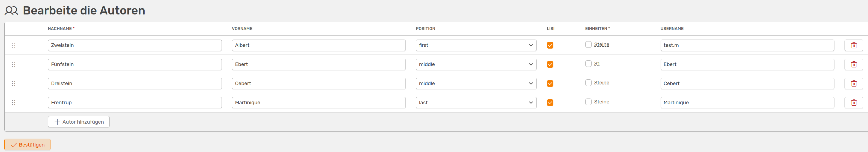Open the position dropdown showing first
The image size is (868, 152).
click(x=476, y=45)
